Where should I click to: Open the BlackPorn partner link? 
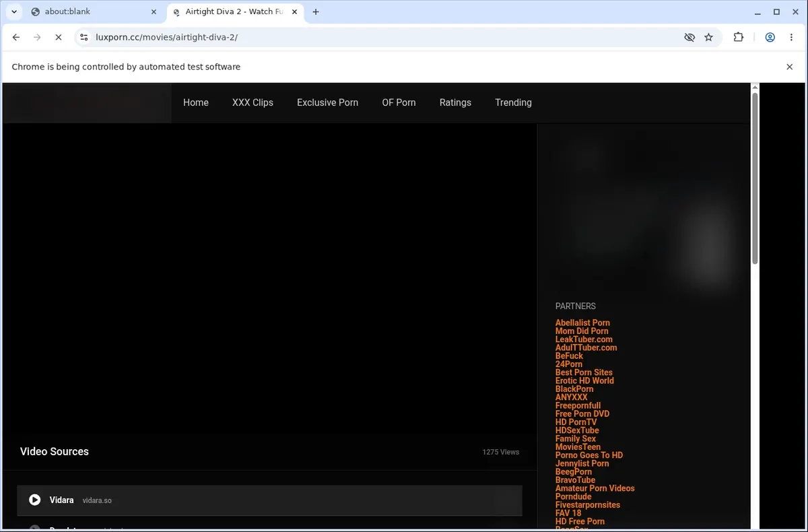[574, 389]
